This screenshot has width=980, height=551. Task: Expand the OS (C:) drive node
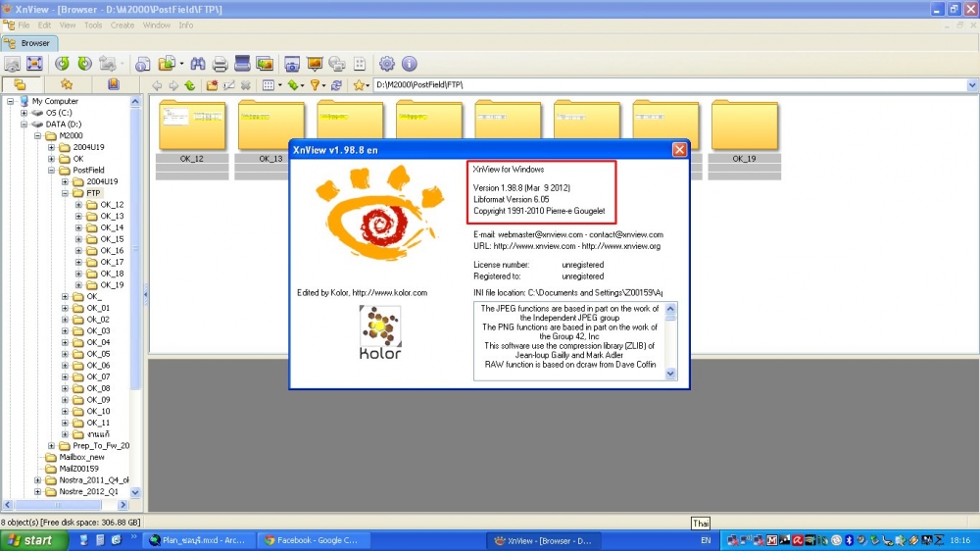pos(24,113)
